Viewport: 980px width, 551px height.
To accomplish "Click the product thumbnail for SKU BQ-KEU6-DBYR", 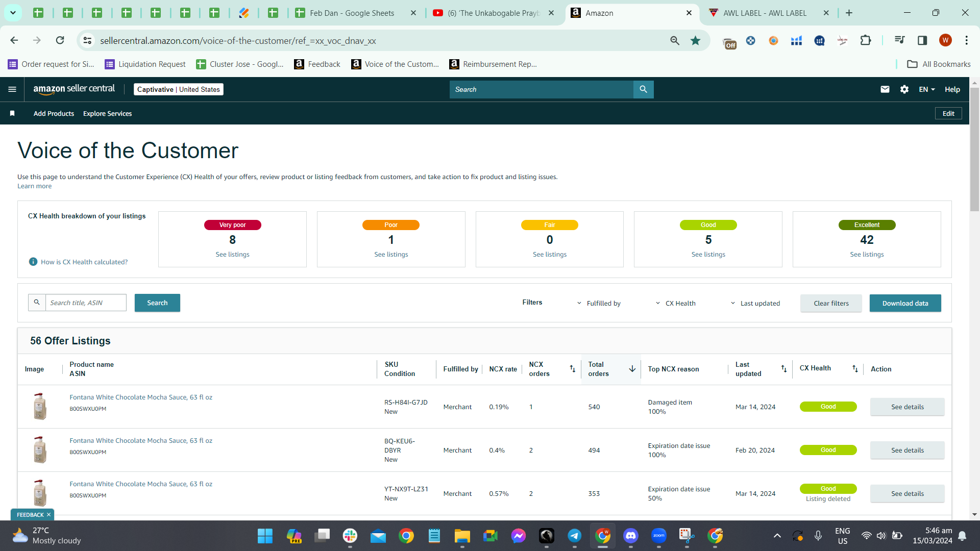I will (40, 449).
